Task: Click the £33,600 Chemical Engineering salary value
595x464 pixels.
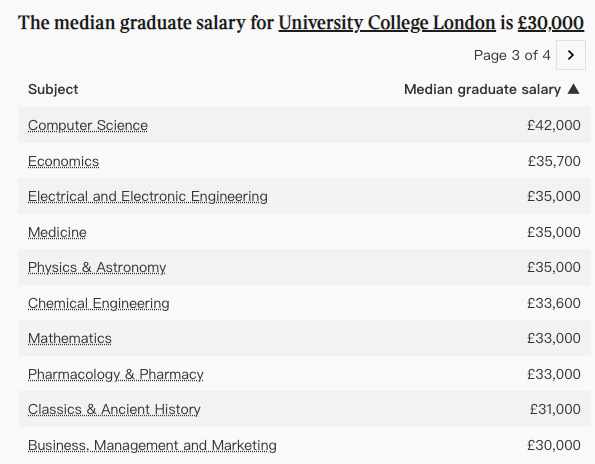Action: click(x=554, y=303)
